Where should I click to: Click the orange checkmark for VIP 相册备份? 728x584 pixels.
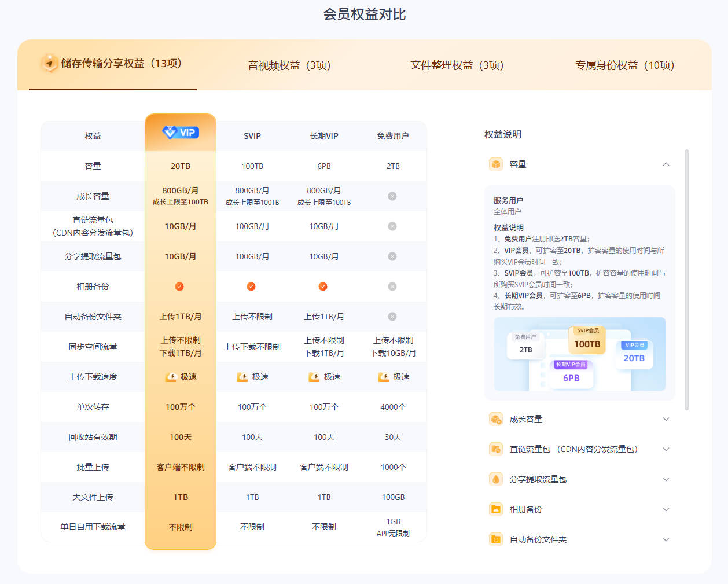coord(181,286)
